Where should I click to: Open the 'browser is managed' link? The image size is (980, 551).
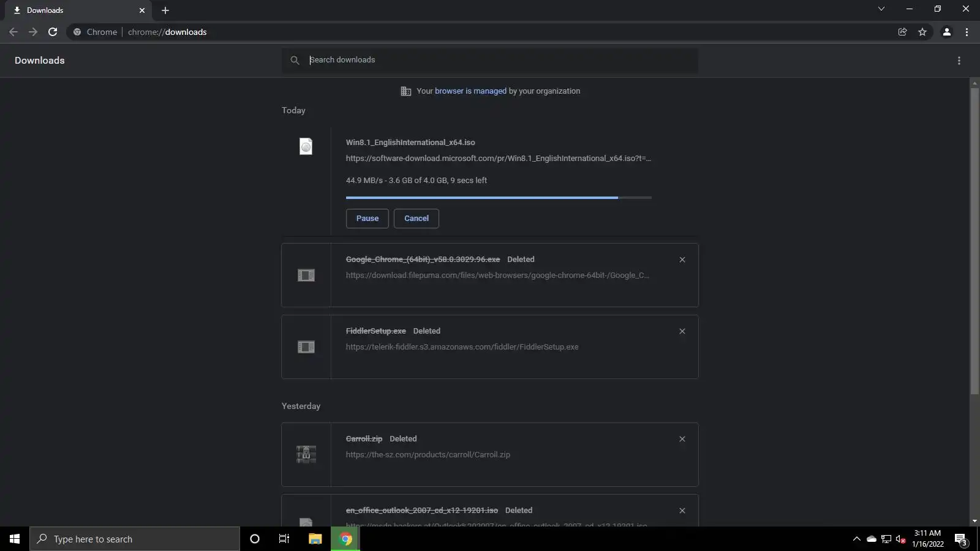[470, 91]
